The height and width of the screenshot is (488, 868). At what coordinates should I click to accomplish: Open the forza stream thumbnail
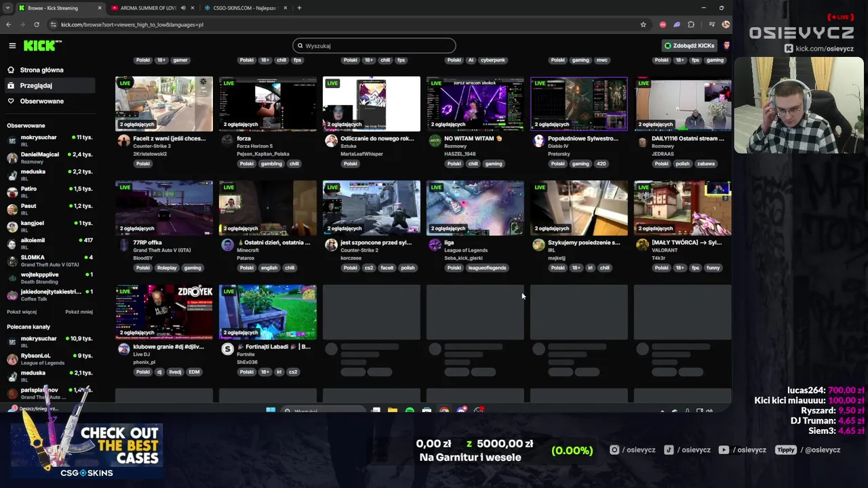[267, 104]
